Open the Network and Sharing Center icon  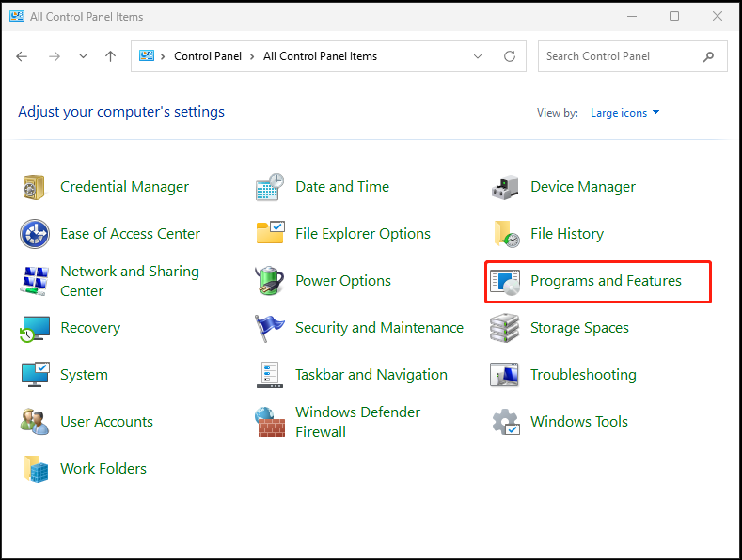point(35,281)
